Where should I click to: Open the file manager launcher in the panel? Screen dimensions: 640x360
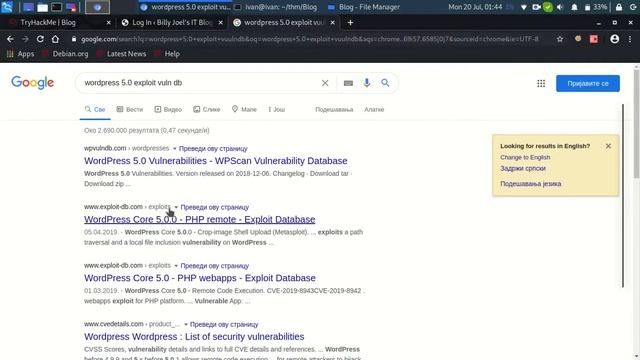(42, 7)
